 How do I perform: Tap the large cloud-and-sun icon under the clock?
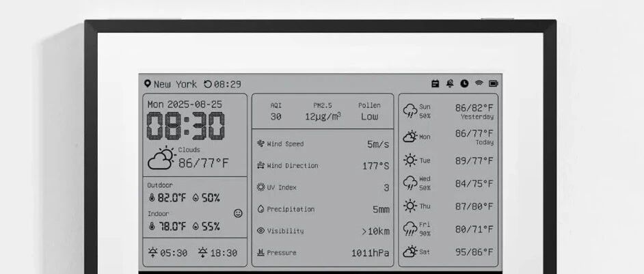161,158
